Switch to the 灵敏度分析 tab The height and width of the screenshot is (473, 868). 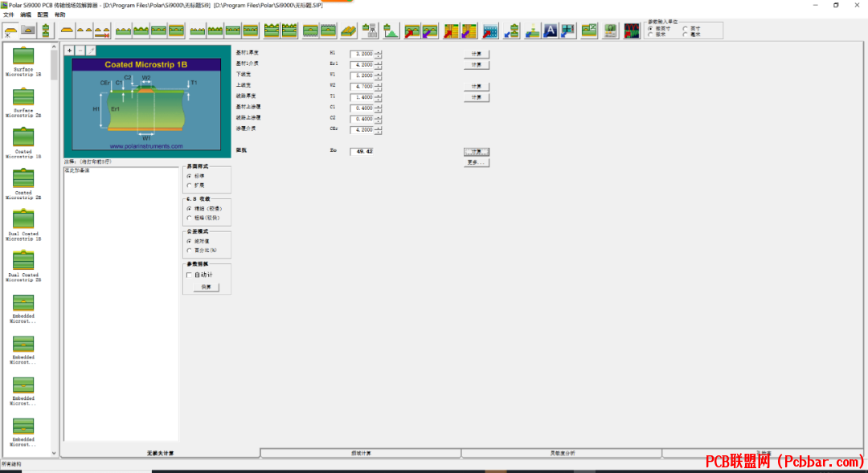(x=562, y=453)
